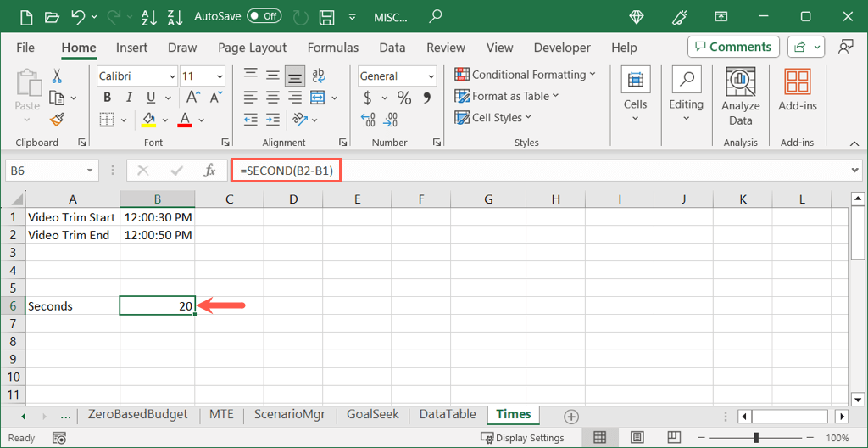Select the GoalSeek sheet tab
The image size is (868, 448).
point(373,414)
